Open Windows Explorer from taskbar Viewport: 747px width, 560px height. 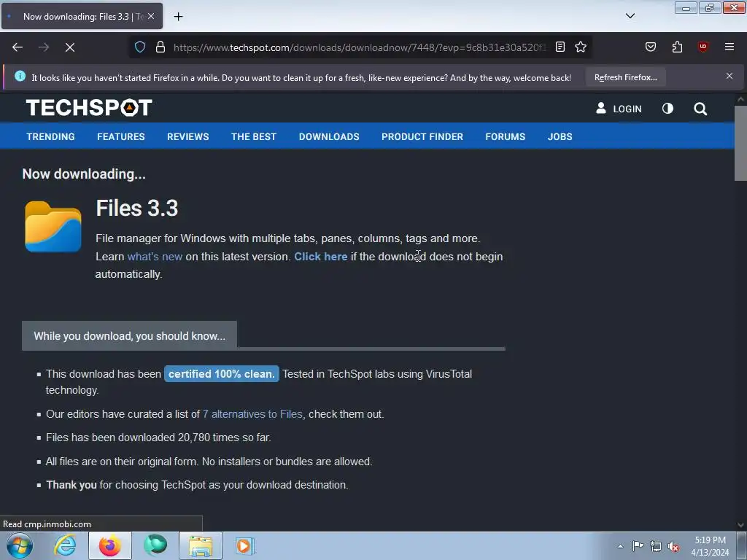pyautogui.click(x=201, y=545)
